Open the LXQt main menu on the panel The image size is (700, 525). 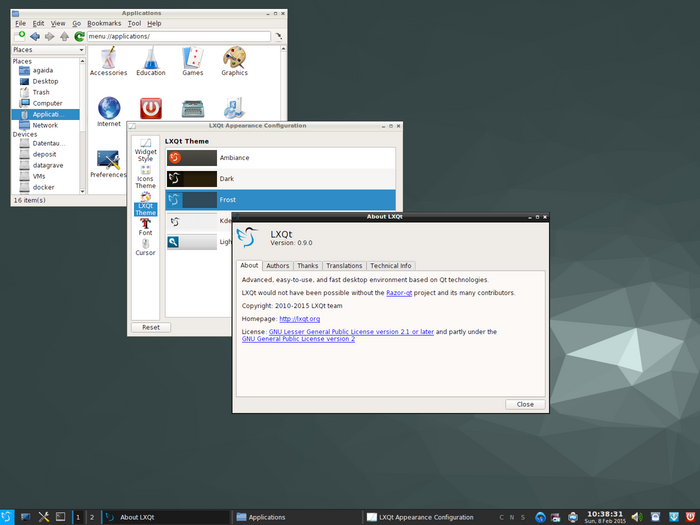8,516
